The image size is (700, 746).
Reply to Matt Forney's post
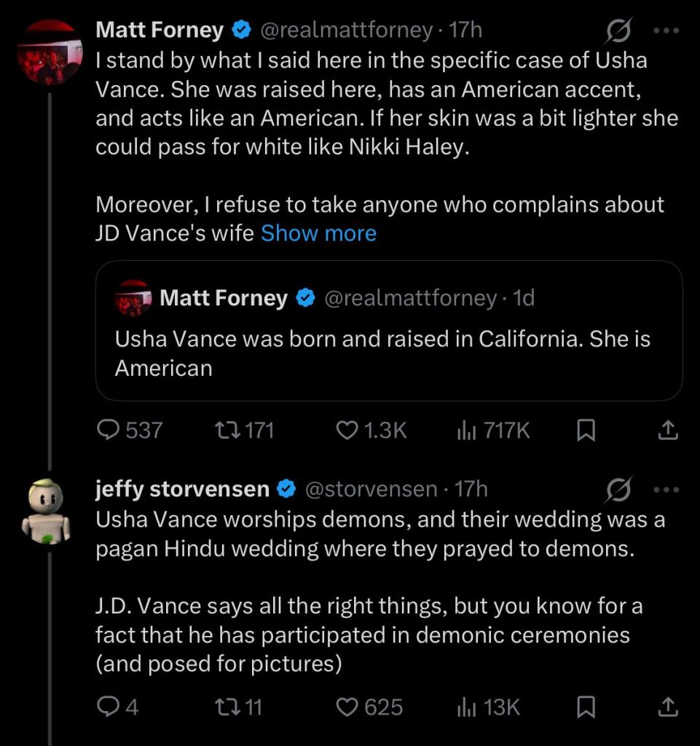(109, 431)
